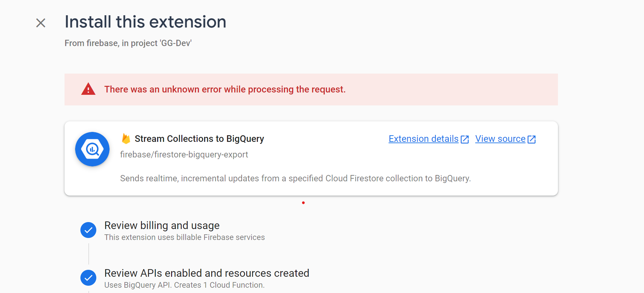Click the Firebase flame icon next to extension name
Viewport: 644px width, 293px height.
(x=126, y=139)
